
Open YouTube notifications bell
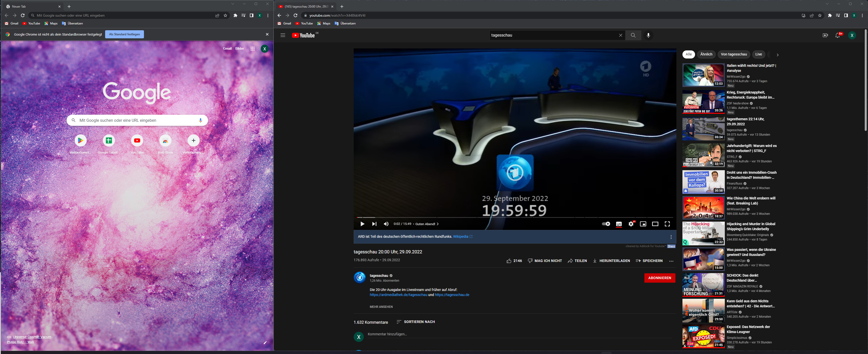[837, 35]
